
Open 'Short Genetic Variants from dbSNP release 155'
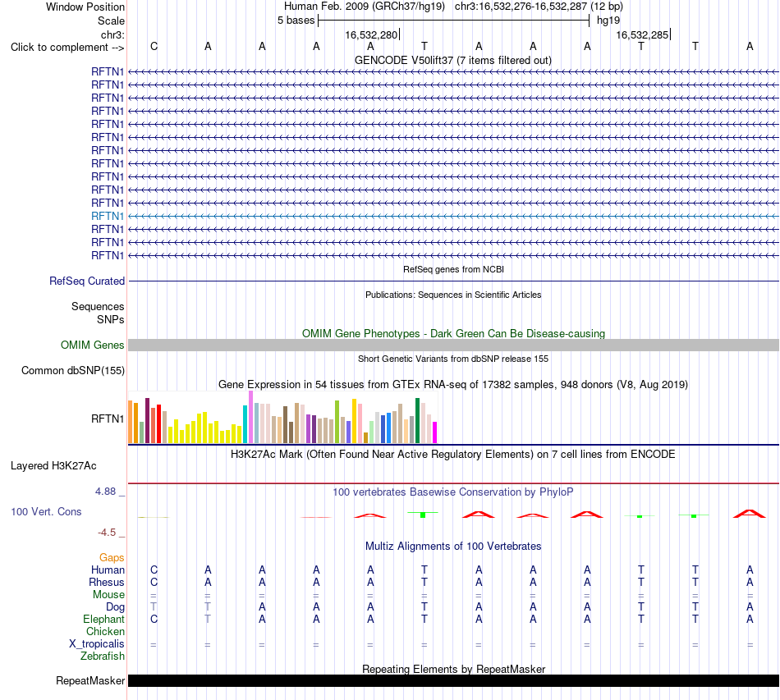tap(453, 359)
